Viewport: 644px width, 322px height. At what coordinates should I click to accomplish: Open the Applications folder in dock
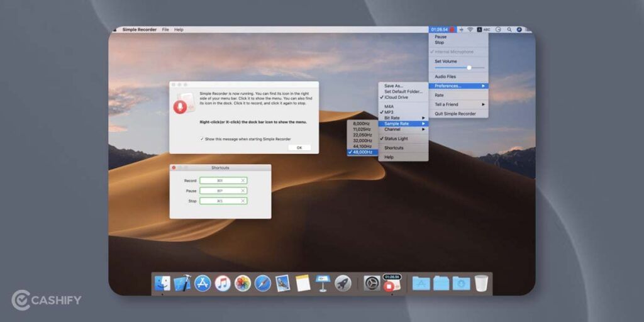[421, 283]
